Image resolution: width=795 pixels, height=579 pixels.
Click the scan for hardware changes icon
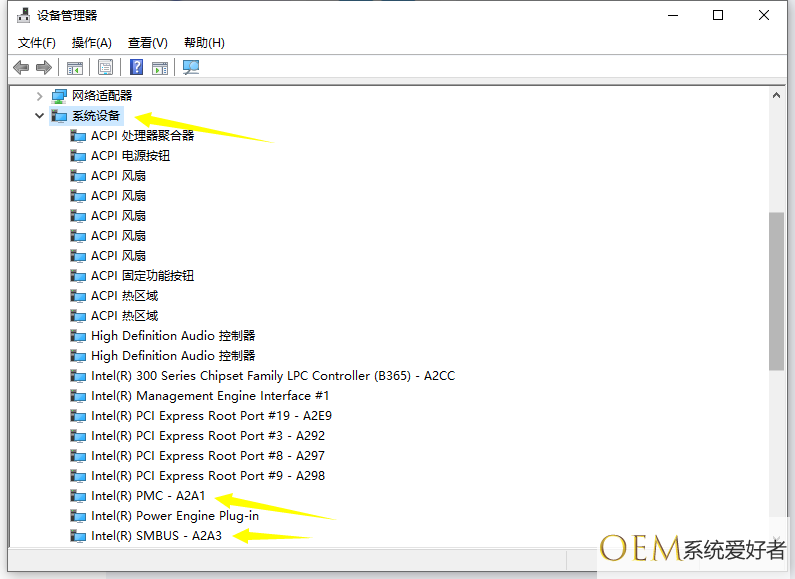191,67
